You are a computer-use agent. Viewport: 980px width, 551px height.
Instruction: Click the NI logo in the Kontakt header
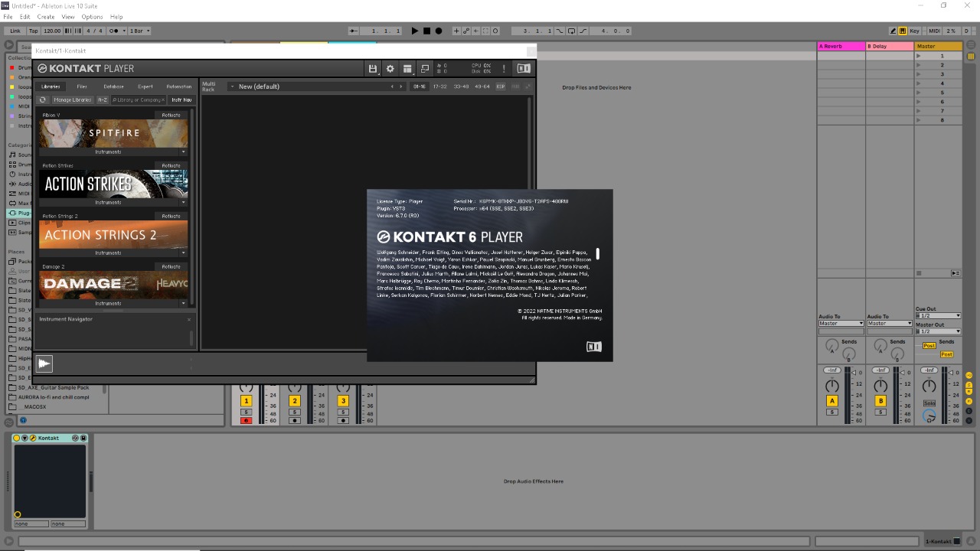pyautogui.click(x=523, y=68)
